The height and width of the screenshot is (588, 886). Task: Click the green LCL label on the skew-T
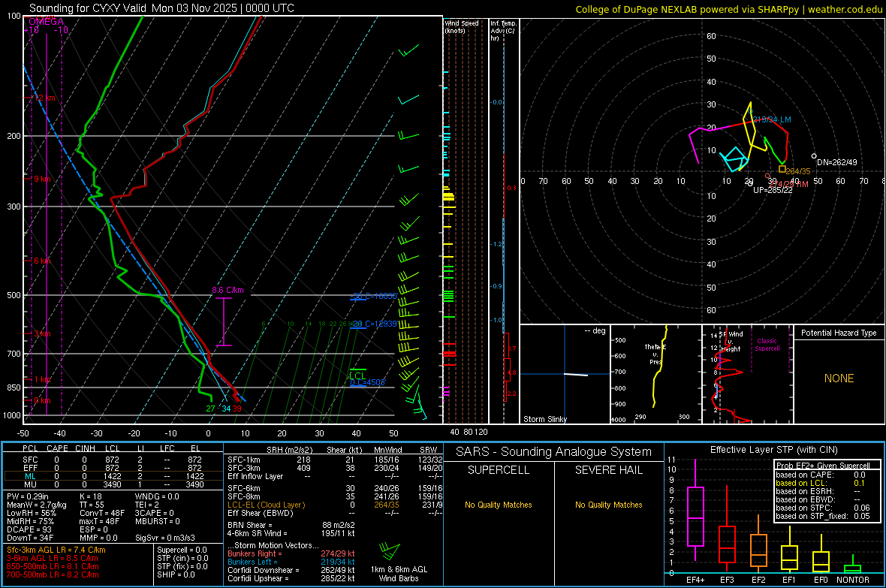357,375
